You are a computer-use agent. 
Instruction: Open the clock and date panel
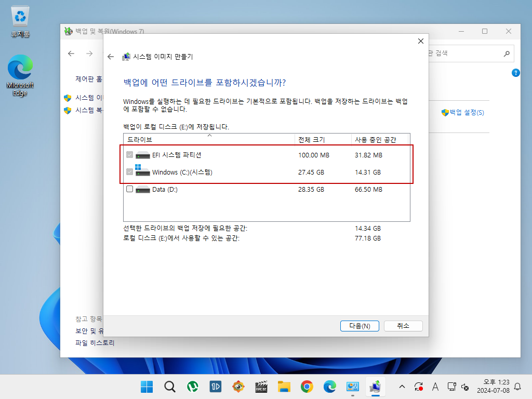[493, 387]
